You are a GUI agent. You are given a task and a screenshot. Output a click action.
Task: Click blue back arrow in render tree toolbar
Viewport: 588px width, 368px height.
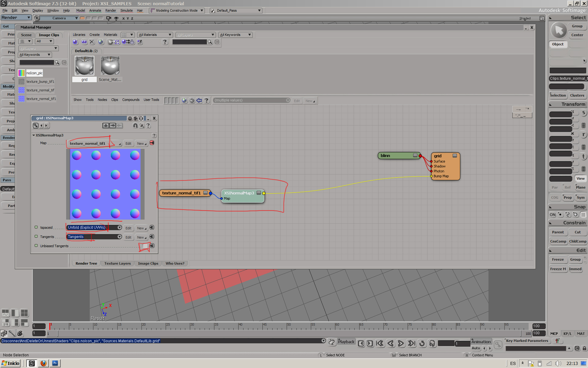tap(199, 101)
